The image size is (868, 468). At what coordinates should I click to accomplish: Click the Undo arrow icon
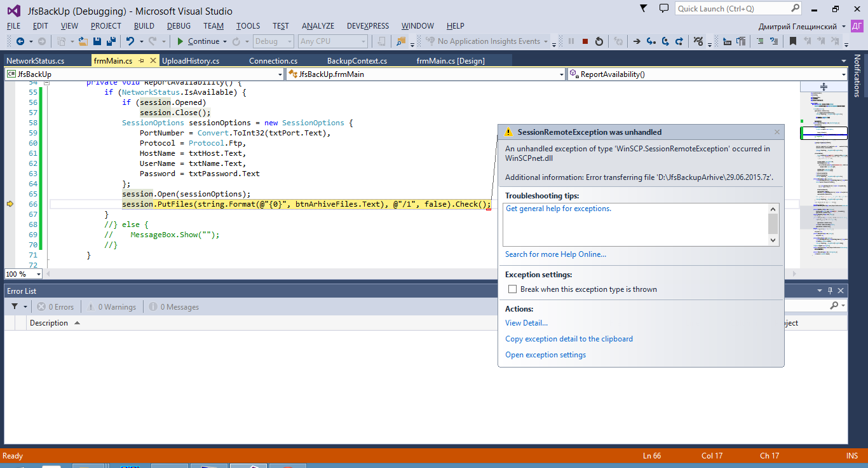[x=130, y=41]
